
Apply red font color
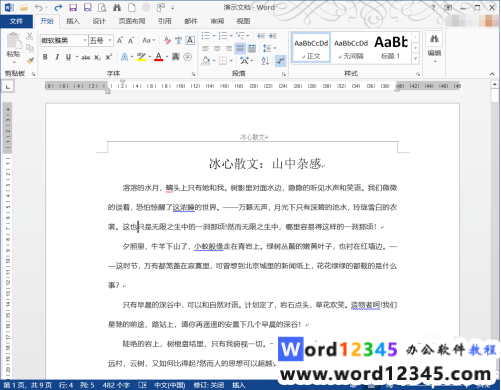pyautogui.click(x=159, y=57)
